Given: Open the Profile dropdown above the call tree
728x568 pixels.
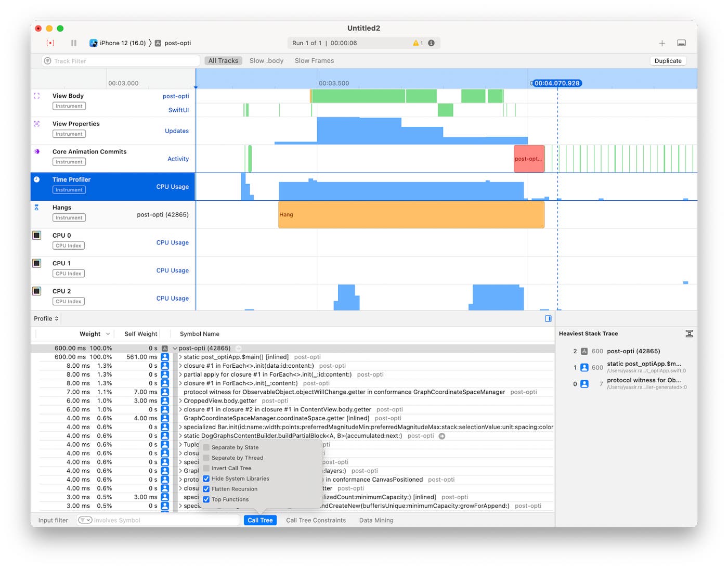Looking at the screenshot, I should pos(46,318).
